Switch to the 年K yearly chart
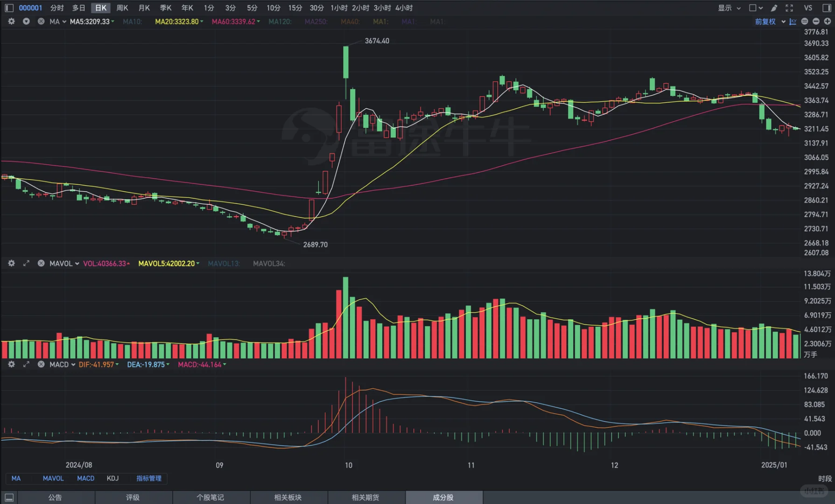 coord(187,8)
